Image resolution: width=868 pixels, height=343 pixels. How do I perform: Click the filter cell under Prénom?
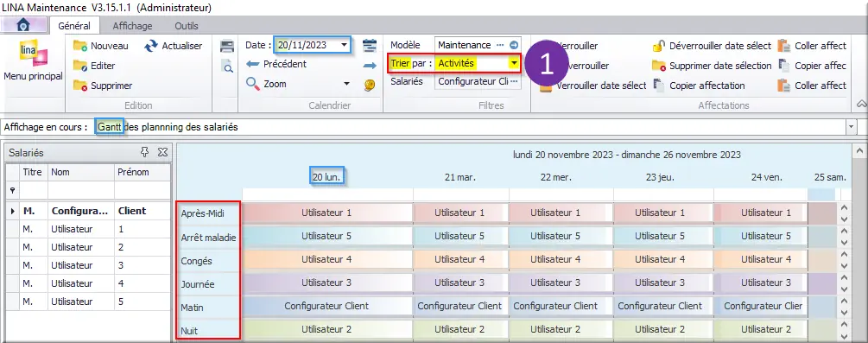(x=142, y=190)
